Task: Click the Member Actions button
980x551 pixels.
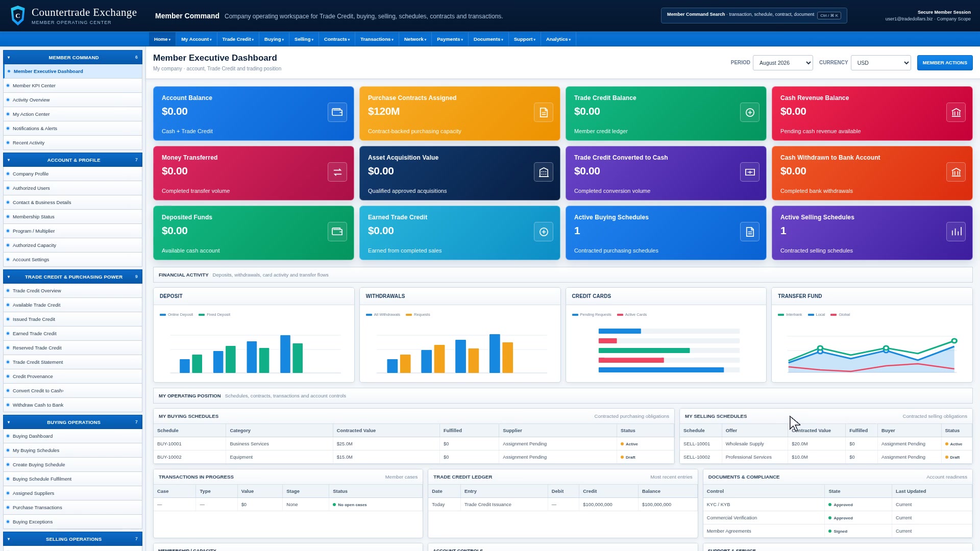Action: click(944, 63)
